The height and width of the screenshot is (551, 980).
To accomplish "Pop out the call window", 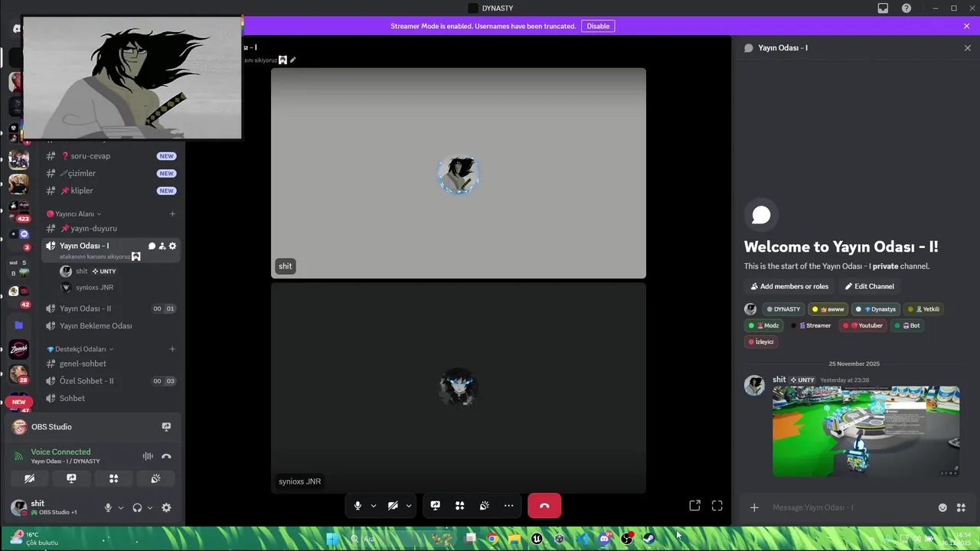I will point(694,506).
